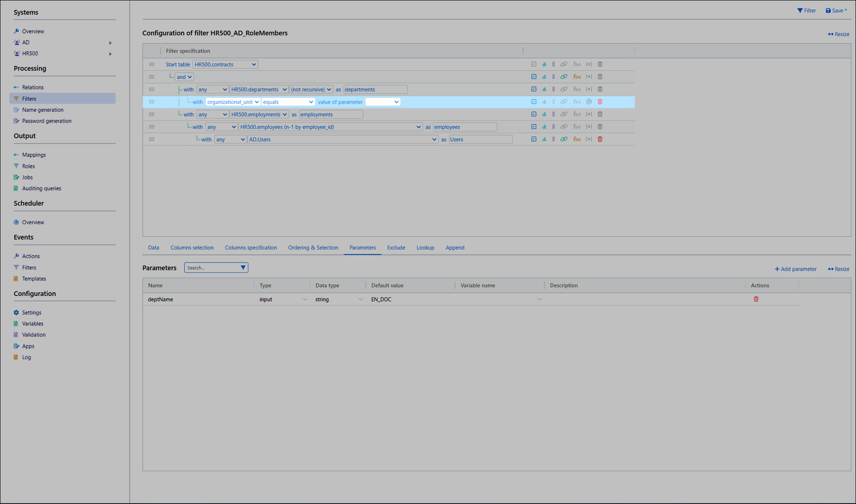856x504 pixels.
Task: Open the Start table HR500.contracts dropdown
Action: coord(225,65)
